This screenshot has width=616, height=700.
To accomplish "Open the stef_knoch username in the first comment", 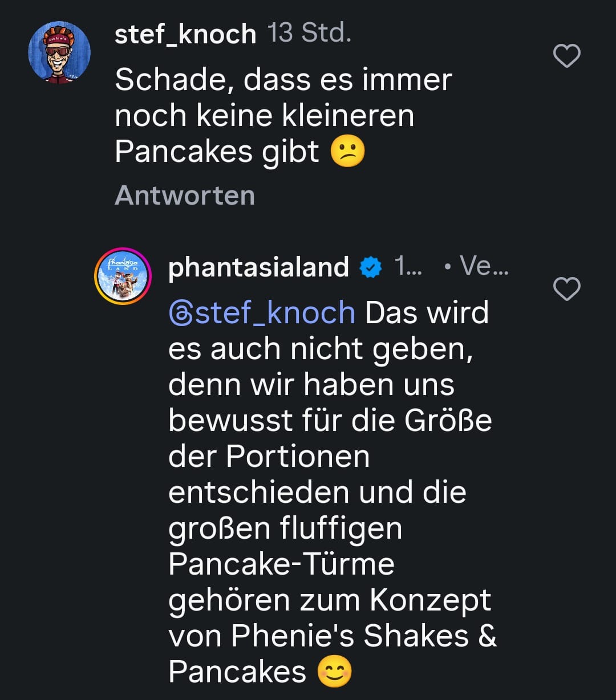I will pyautogui.click(x=185, y=34).
